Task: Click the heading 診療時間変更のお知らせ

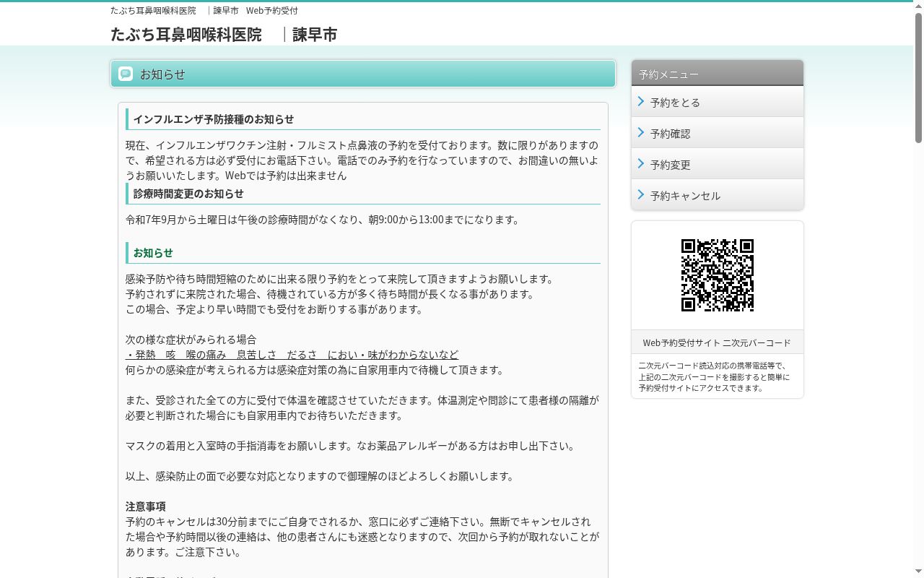Action: click(188, 194)
